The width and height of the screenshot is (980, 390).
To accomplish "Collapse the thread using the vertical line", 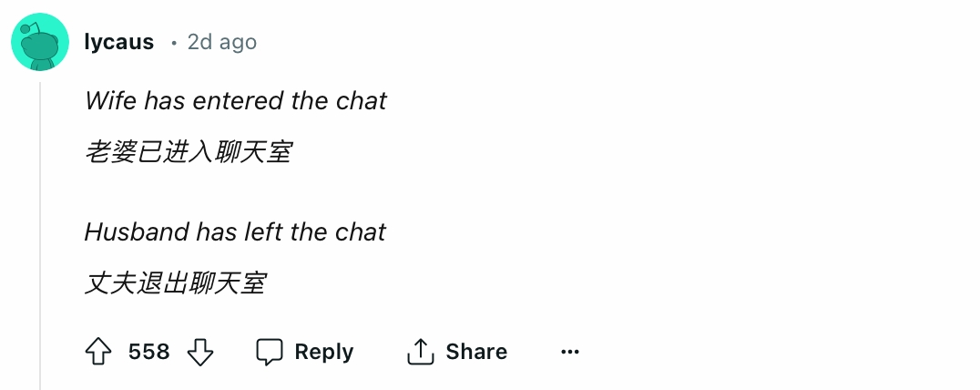I will [41, 236].
